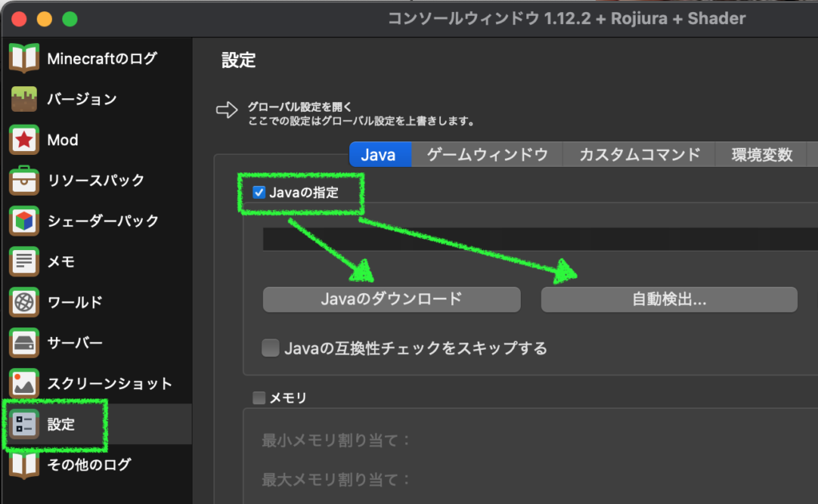The height and width of the screenshot is (504, 818).
Task: Switch to the Java tab
Action: coord(380,154)
